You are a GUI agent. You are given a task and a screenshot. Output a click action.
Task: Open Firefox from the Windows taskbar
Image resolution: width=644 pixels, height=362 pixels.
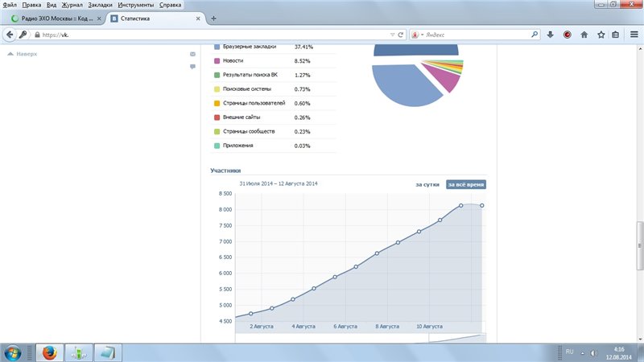pyautogui.click(x=48, y=352)
